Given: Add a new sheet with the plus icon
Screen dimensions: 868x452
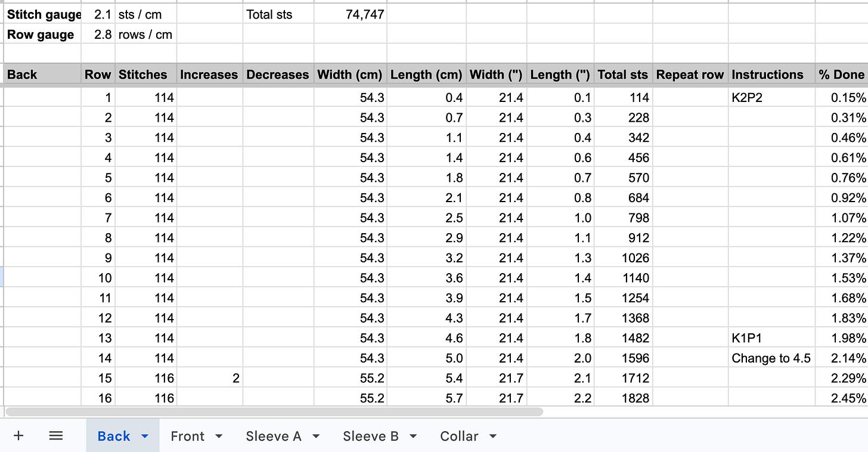Looking at the screenshot, I should coord(18,436).
